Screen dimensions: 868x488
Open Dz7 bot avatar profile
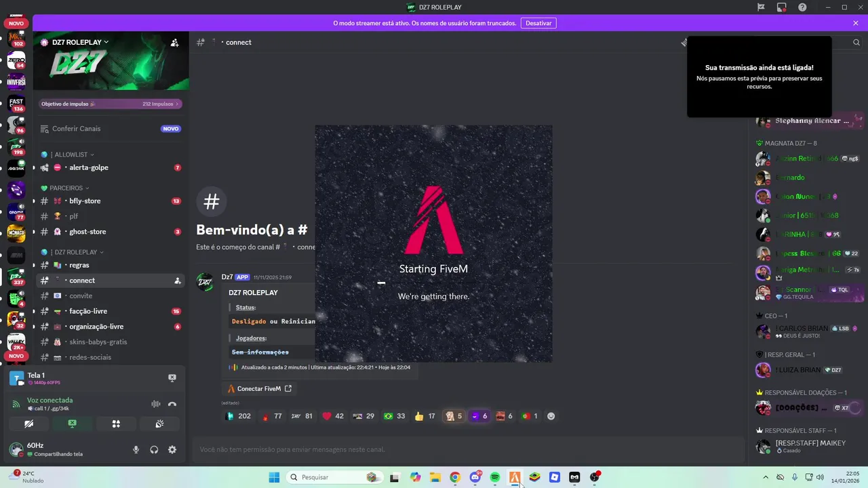coord(205,283)
